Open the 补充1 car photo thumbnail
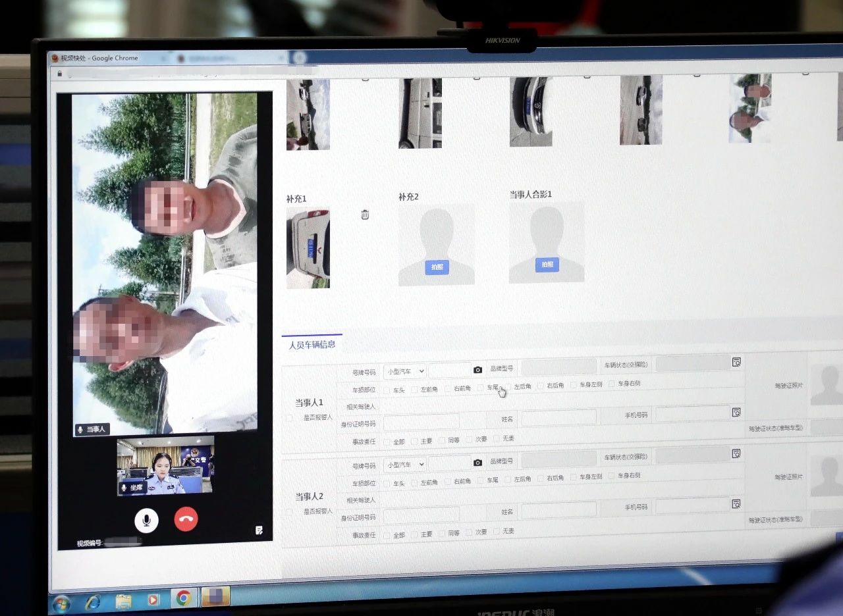The width and height of the screenshot is (843, 616). tap(308, 248)
